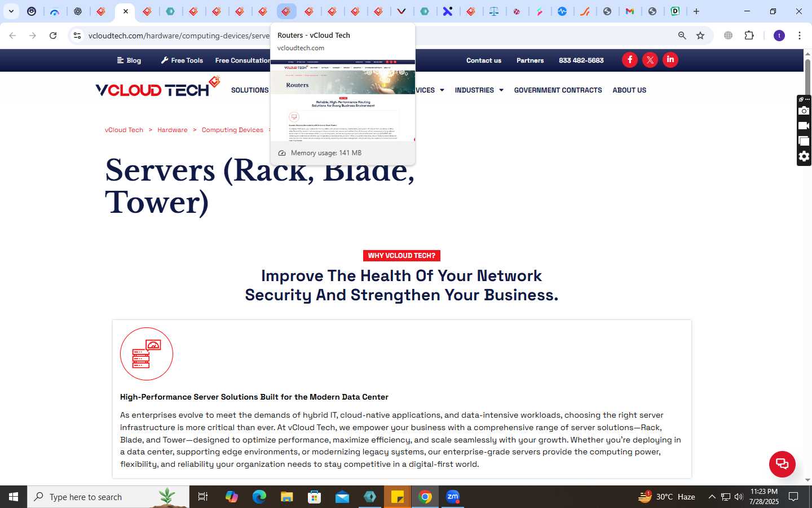Open Google Chrome in the taskbar
Image resolution: width=812 pixels, height=508 pixels.
425,497
